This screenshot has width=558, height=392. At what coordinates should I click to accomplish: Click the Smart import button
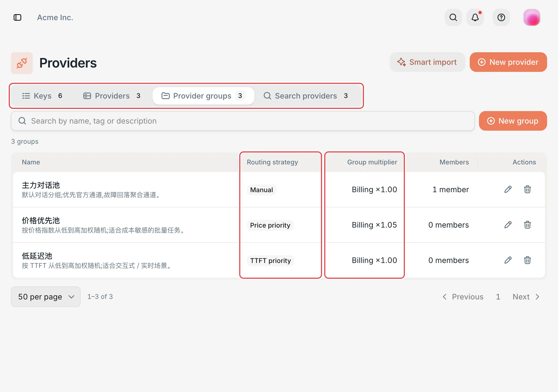click(x=427, y=62)
